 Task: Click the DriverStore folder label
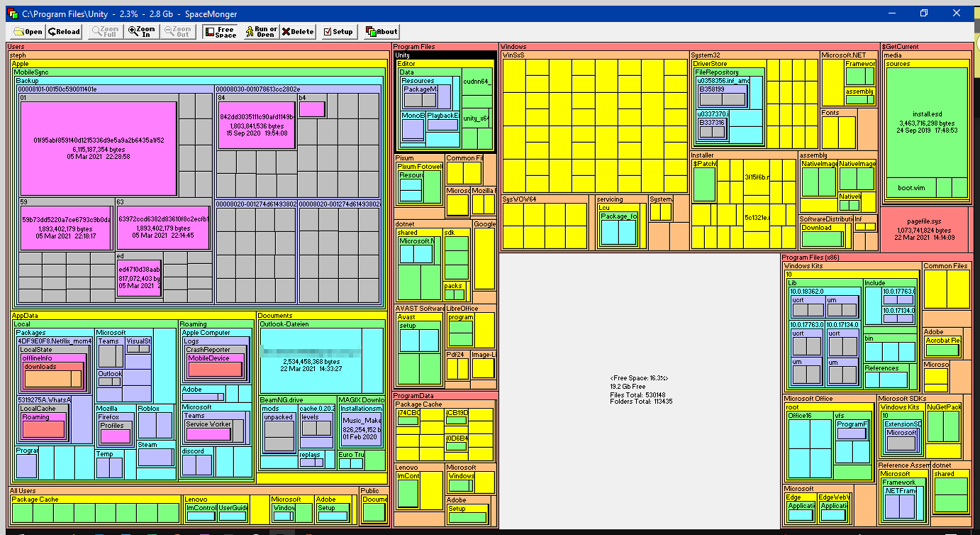pos(710,64)
